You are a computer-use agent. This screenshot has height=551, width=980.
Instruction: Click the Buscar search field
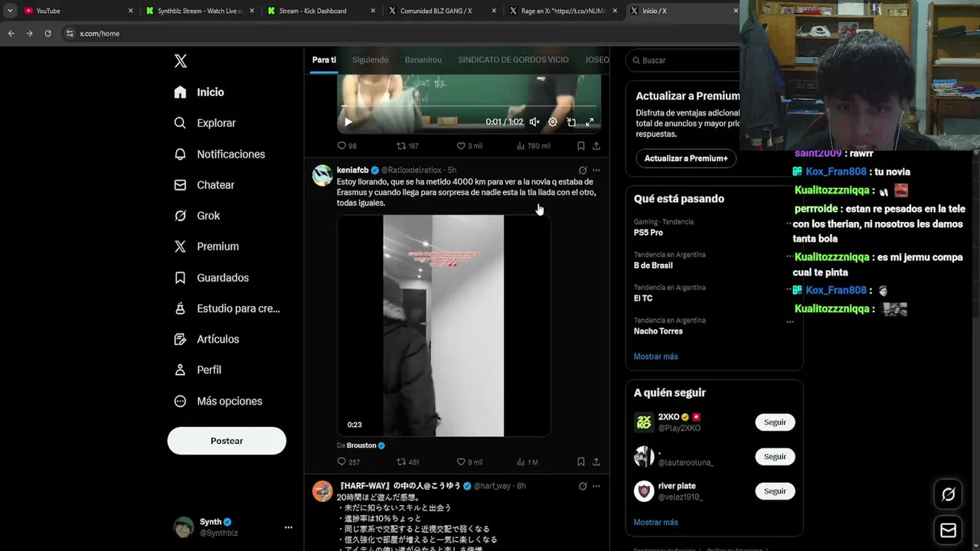[683, 60]
